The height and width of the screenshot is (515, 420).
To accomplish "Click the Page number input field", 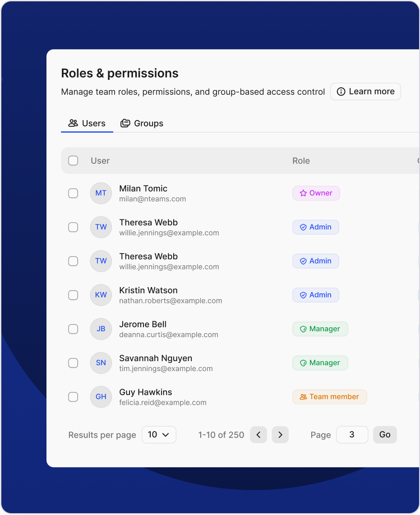I will coord(352,435).
